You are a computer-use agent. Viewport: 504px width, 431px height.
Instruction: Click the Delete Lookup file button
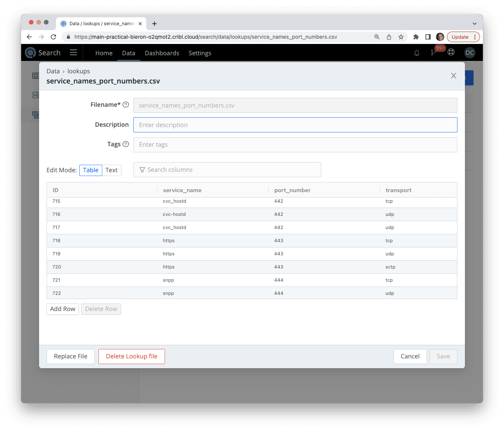point(132,356)
